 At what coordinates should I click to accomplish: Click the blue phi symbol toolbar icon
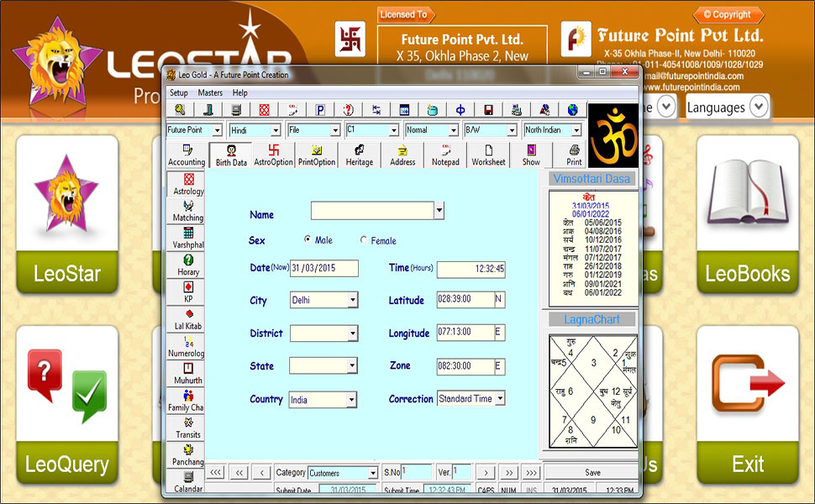pyautogui.click(x=460, y=110)
